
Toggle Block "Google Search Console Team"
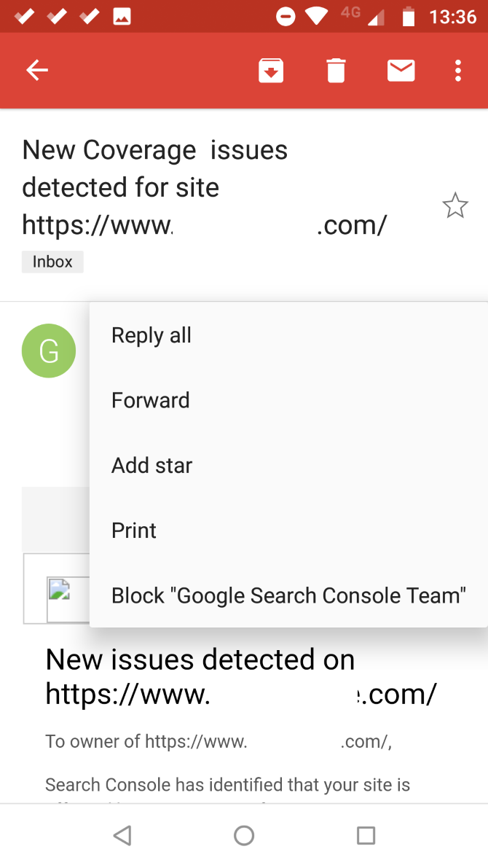(x=288, y=595)
